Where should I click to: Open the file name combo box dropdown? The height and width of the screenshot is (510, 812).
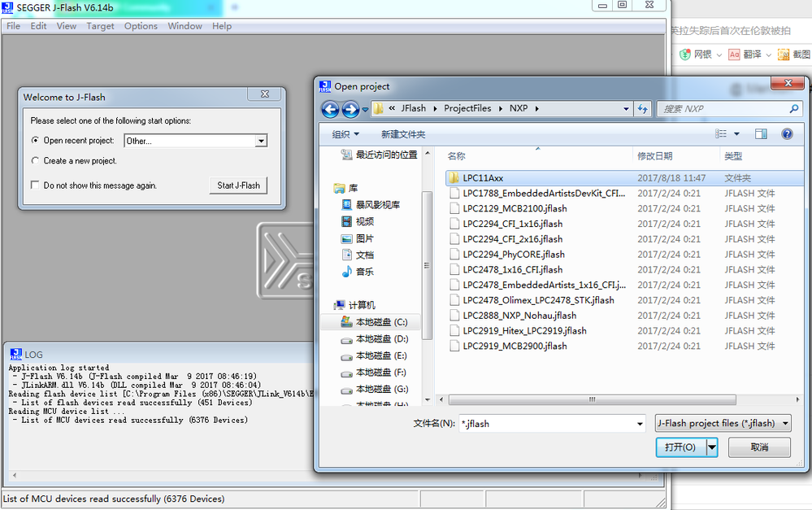click(640, 424)
